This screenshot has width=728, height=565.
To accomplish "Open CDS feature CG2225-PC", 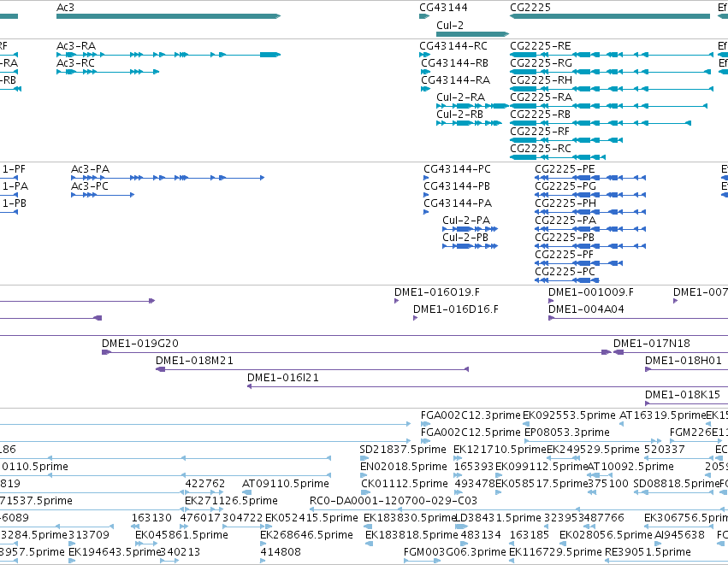I will coord(567,280).
